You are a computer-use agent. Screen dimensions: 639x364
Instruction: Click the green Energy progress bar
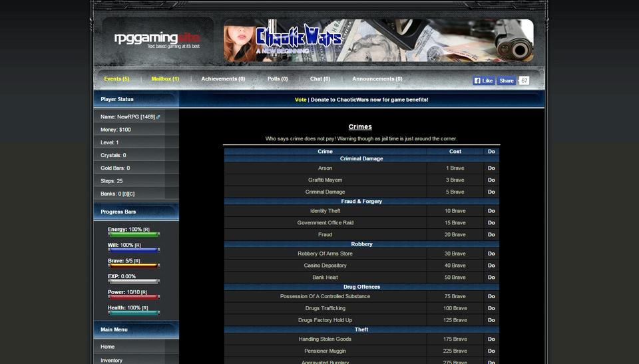tap(133, 235)
